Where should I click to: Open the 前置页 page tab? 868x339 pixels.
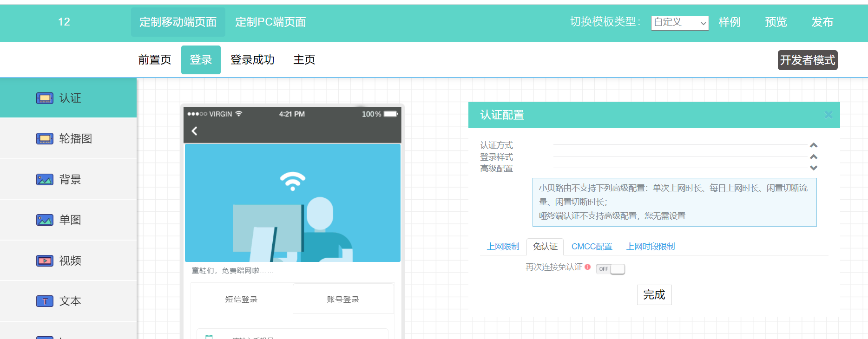pyautogui.click(x=155, y=60)
